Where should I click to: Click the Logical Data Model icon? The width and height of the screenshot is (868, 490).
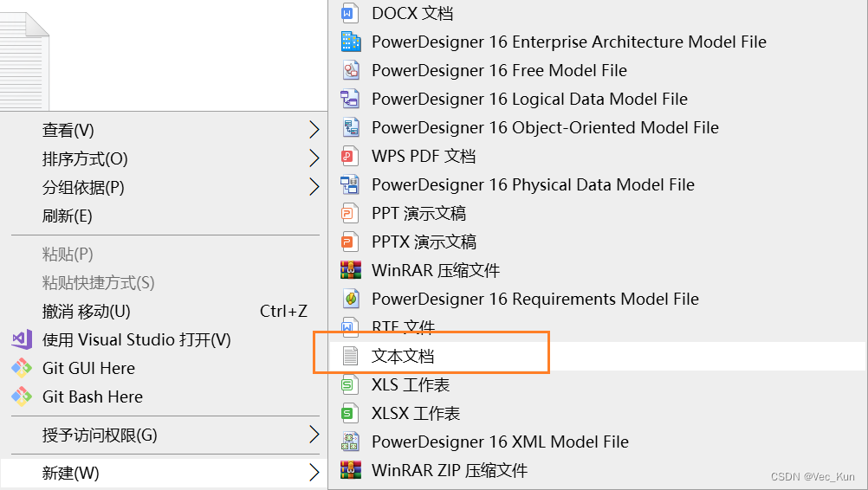(x=351, y=99)
